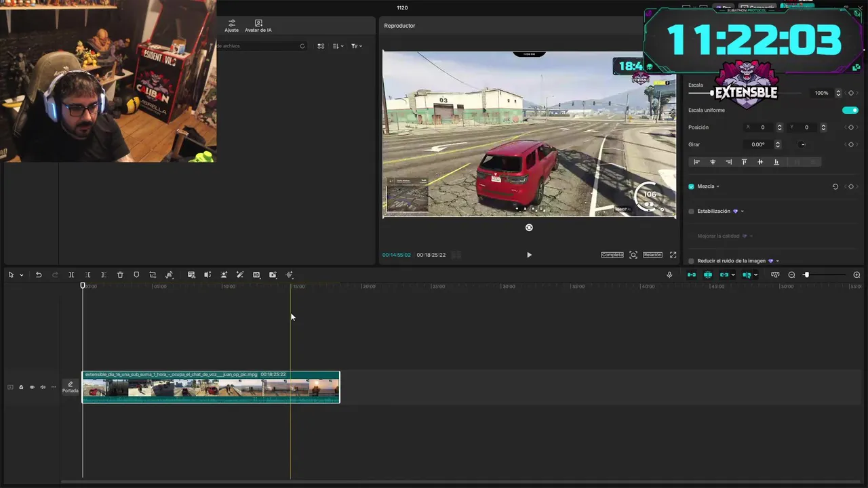Zoom in the timeline
The image size is (868, 488).
856,274
